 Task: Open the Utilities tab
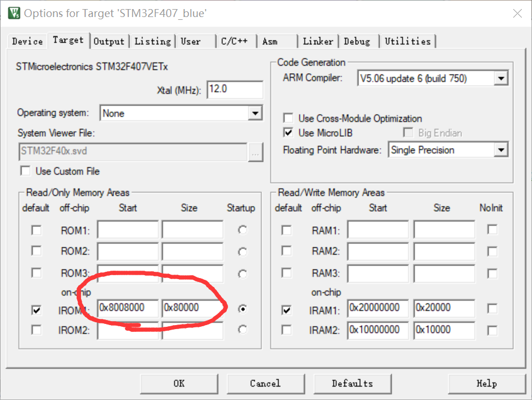tap(408, 41)
